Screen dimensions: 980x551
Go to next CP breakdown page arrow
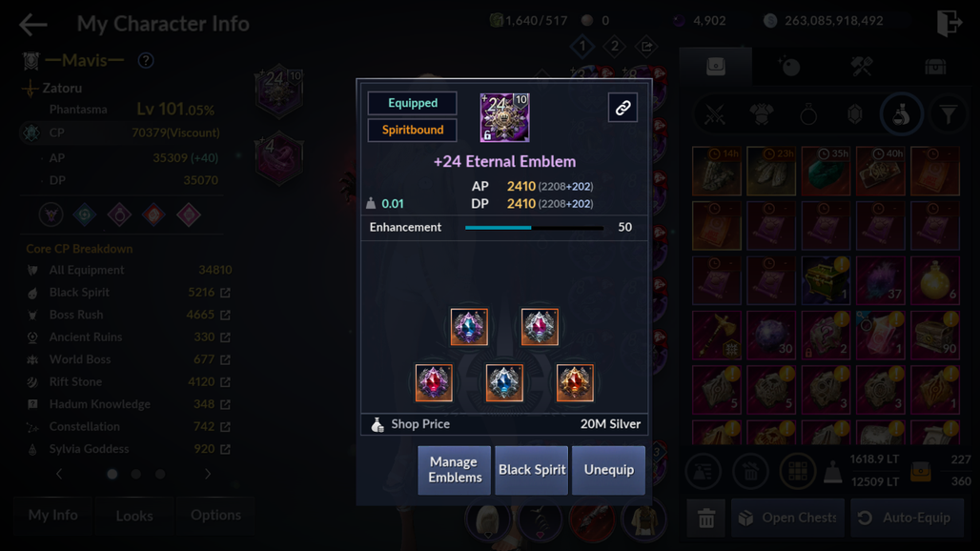(x=208, y=474)
